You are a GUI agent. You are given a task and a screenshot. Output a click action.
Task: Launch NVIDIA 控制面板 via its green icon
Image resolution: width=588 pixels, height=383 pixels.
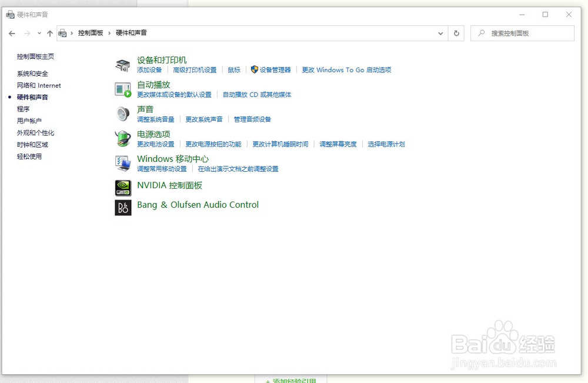[123, 187]
